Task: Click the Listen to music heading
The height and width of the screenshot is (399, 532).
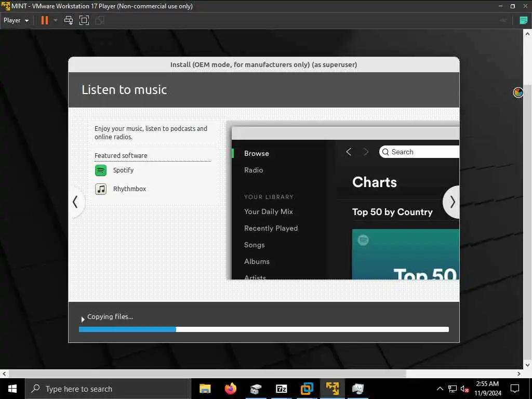Action: (124, 89)
